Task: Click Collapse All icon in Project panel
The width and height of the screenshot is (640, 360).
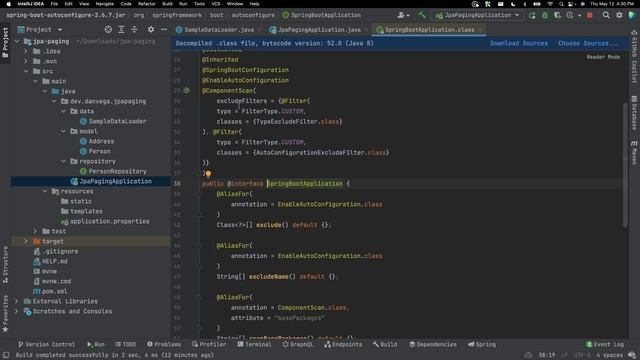Action: [x=134, y=29]
